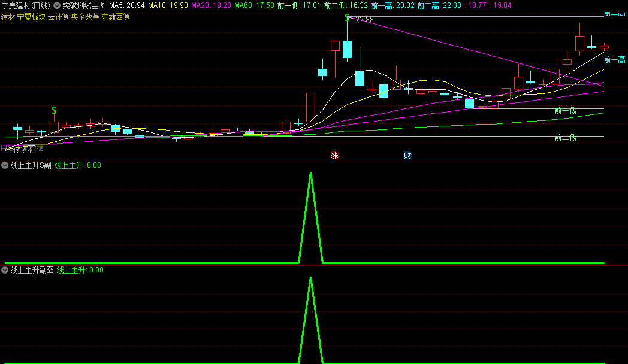Open the 云计算 concept tag
Viewport: 628px width, 364px height.
pos(59,17)
